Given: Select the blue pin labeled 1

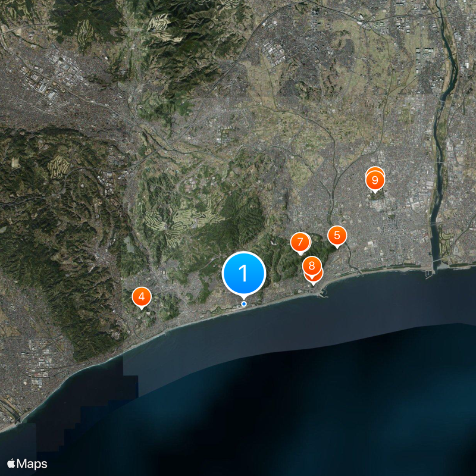Looking at the screenshot, I should pyautogui.click(x=243, y=273).
